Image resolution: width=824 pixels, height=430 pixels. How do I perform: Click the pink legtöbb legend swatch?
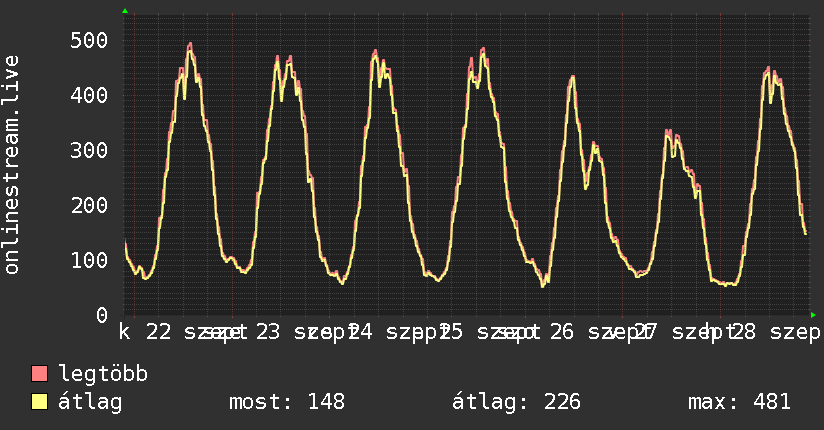point(39,374)
